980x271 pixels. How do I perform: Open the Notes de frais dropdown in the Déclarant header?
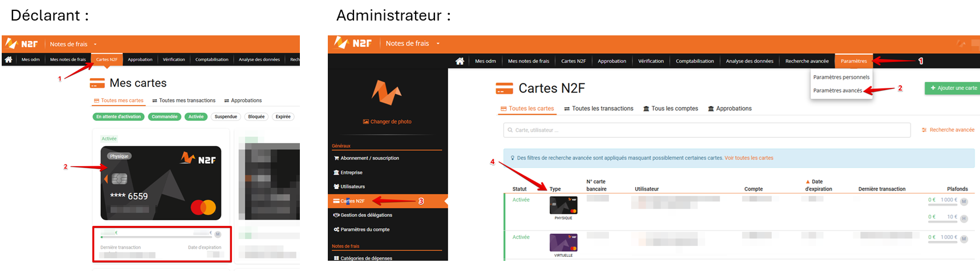[73, 44]
